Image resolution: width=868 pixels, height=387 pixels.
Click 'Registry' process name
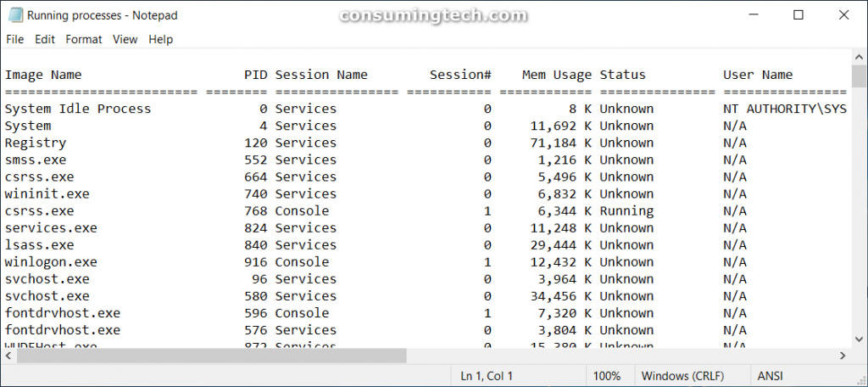click(x=36, y=143)
